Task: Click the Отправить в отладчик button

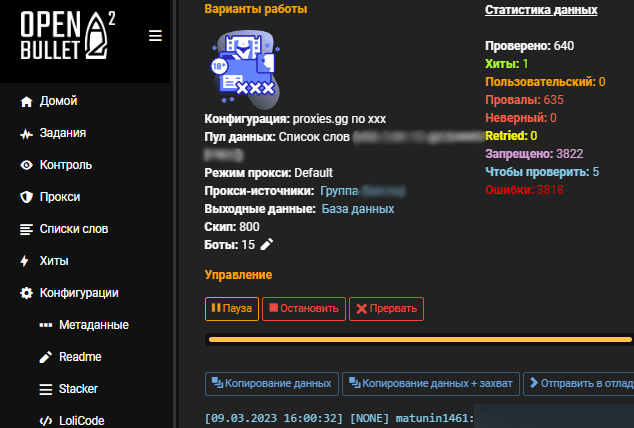Action: click(579, 384)
